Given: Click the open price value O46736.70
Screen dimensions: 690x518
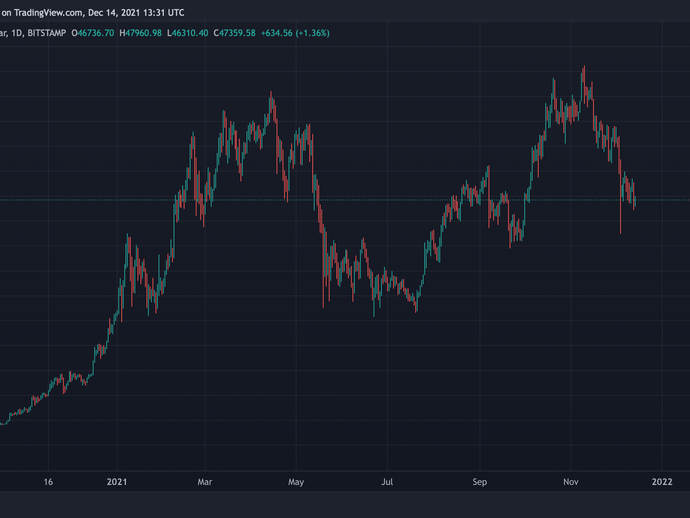Looking at the screenshot, I should point(93,33).
